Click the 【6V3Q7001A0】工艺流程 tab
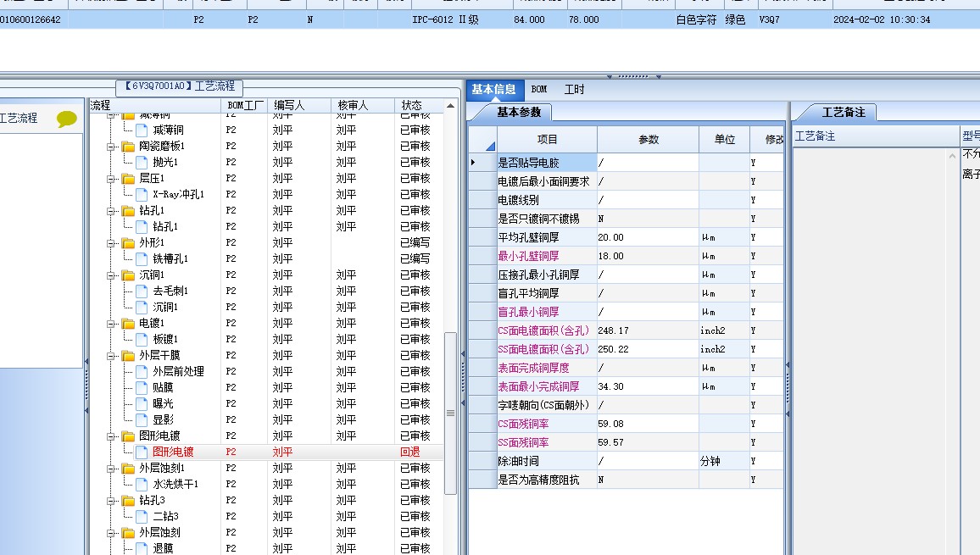Screen dimensions: 980x555 tap(180, 86)
